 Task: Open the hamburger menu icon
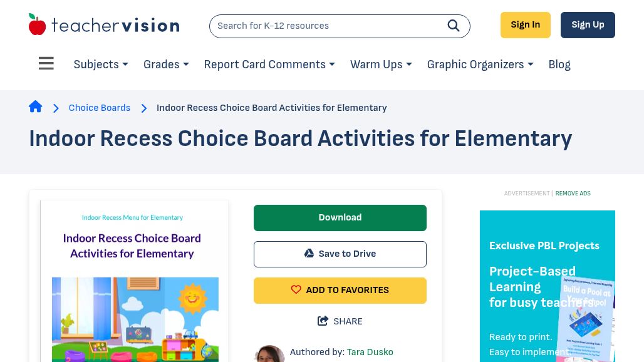(x=46, y=63)
